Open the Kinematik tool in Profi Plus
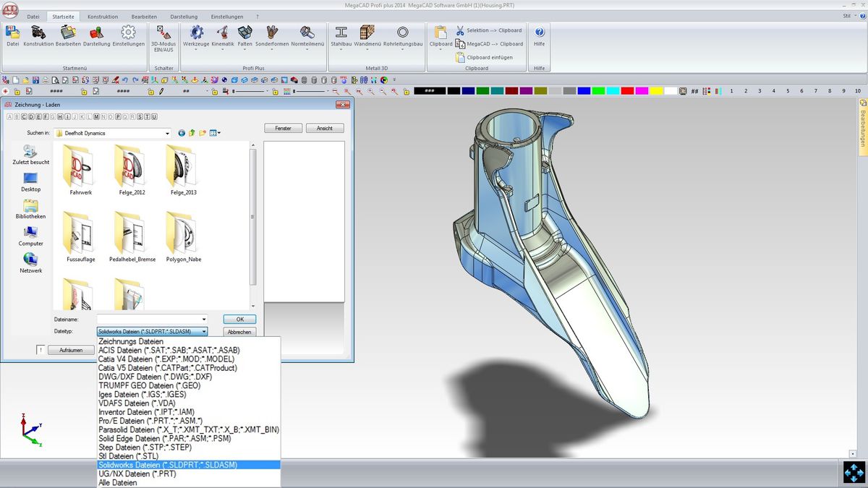Image resolution: width=868 pixels, height=488 pixels. pyautogui.click(x=223, y=33)
